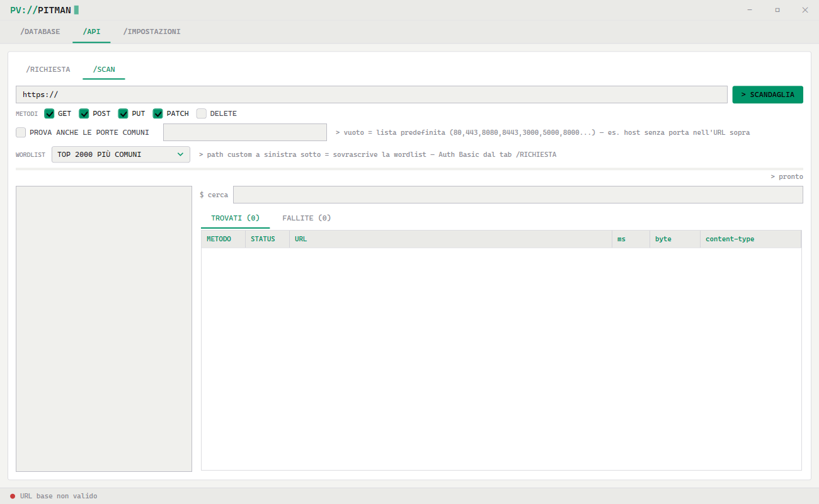Select the /SCAN subtab
This screenshot has height=504, width=819.
[x=104, y=69]
